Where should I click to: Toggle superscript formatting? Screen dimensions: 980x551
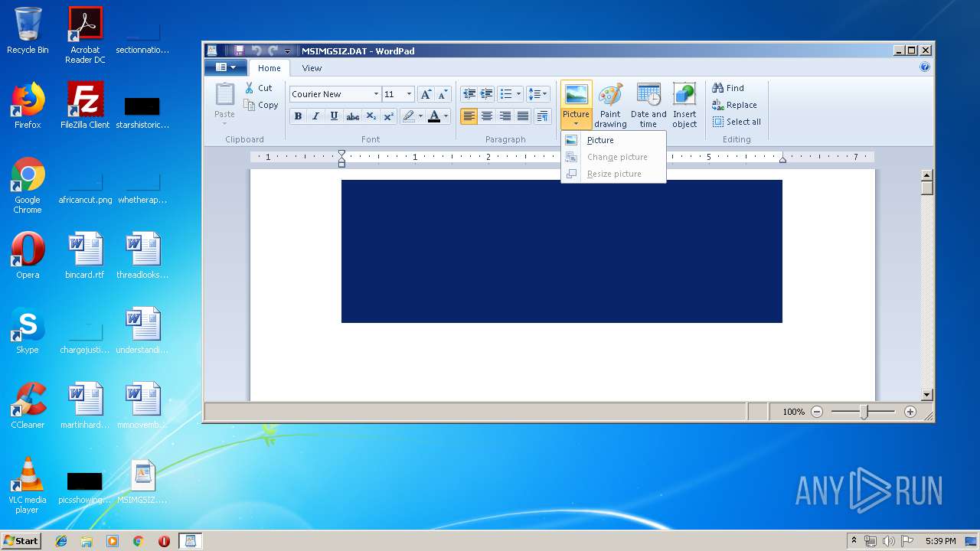click(x=388, y=116)
